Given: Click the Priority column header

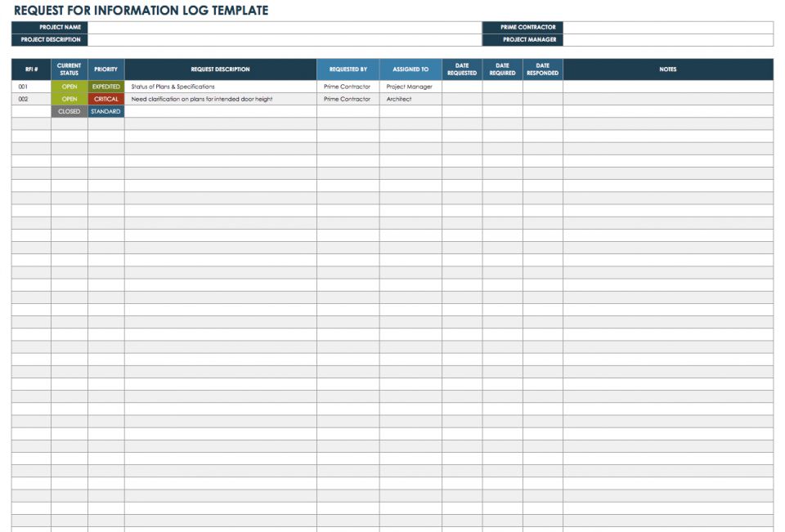Looking at the screenshot, I should [x=106, y=69].
